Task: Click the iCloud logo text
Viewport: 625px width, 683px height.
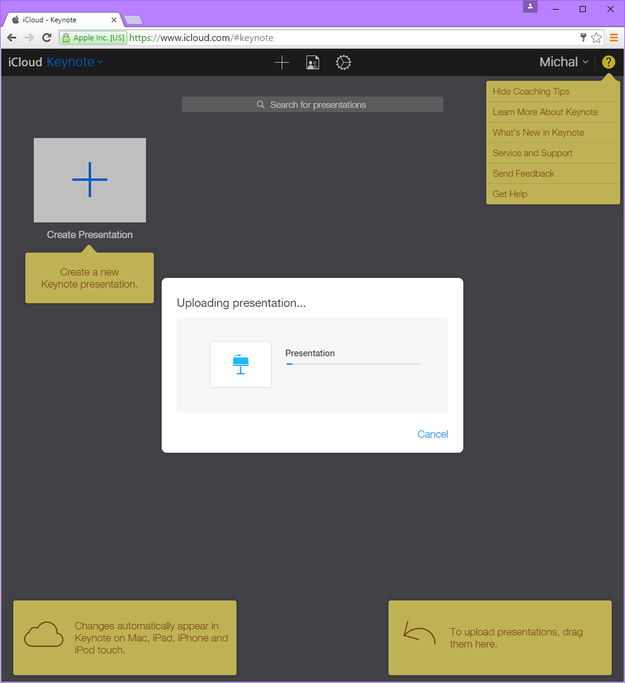Action: 25,62
